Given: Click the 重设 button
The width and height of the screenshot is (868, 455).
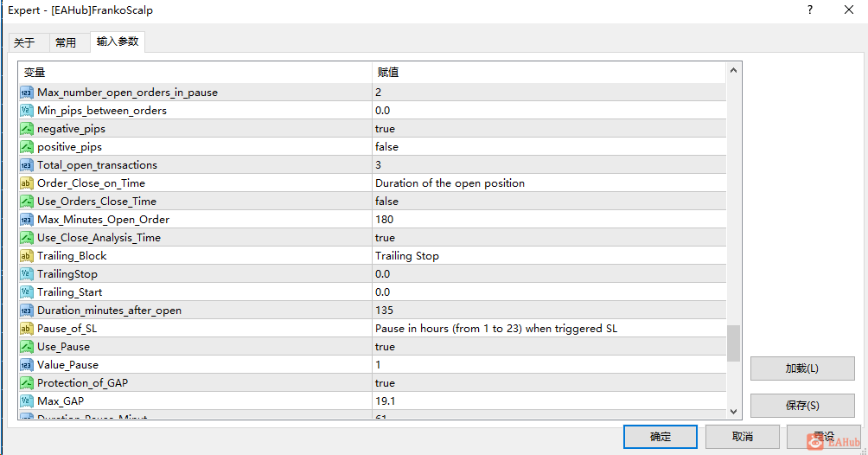Looking at the screenshot, I should coord(824,437).
